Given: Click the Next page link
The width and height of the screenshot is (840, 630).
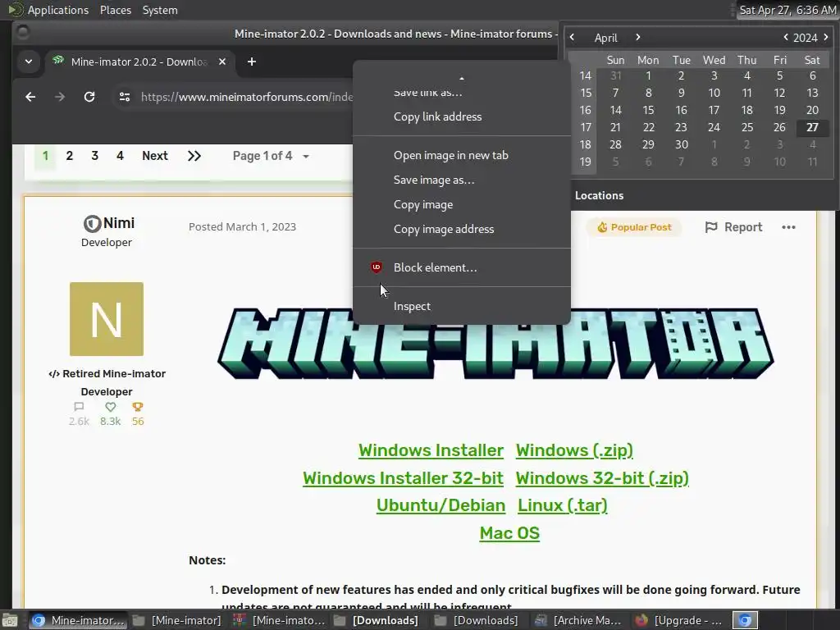Looking at the screenshot, I should pyautogui.click(x=155, y=156).
